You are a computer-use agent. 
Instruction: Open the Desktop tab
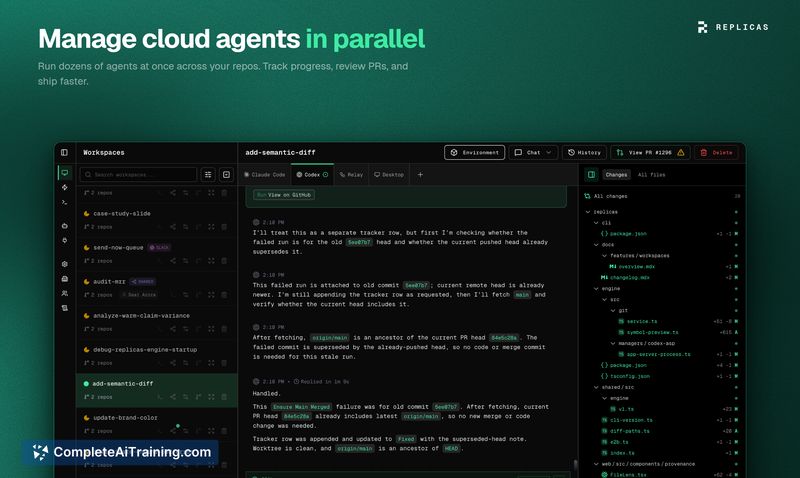[389, 174]
